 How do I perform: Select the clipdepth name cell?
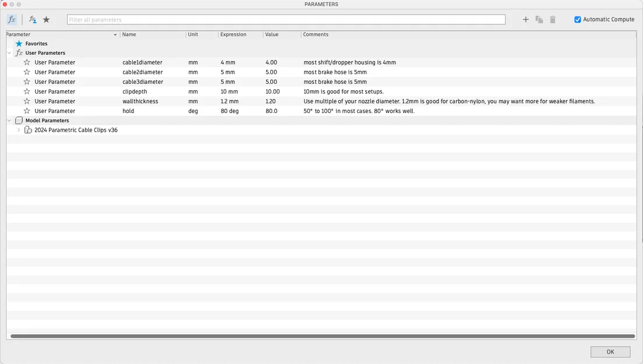click(x=135, y=91)
